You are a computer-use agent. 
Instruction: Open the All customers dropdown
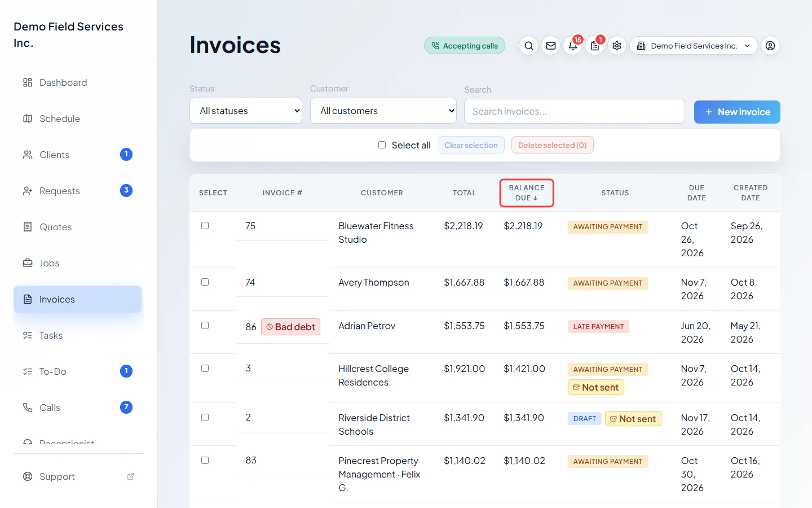point(383,111)
